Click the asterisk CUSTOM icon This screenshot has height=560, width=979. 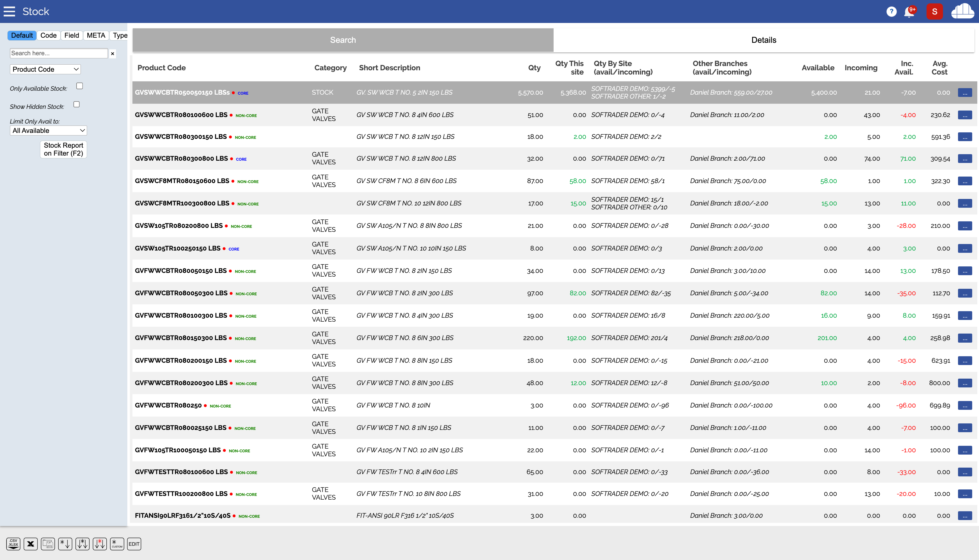117,544
